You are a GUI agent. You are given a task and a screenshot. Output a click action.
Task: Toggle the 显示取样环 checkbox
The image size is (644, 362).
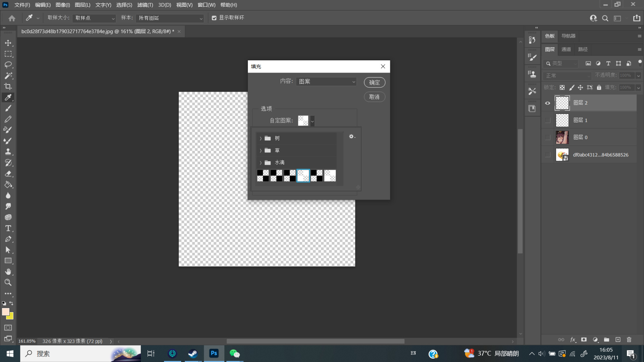coord(214,18)
